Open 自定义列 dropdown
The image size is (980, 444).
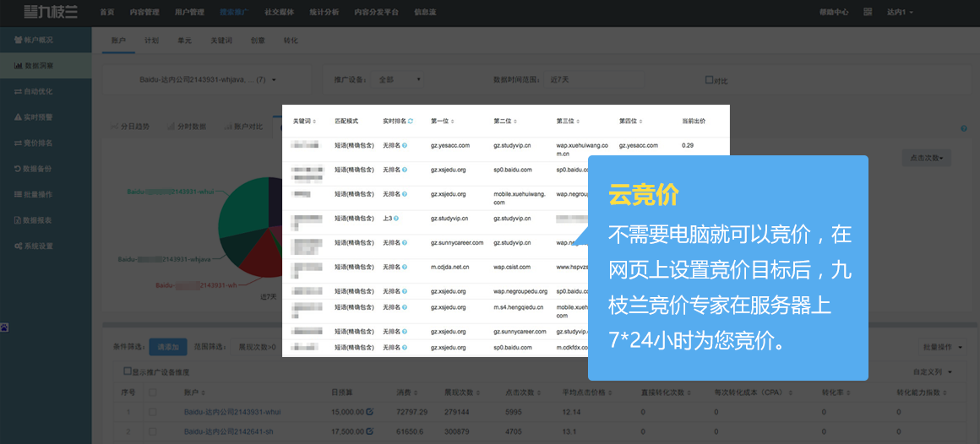(x=933, y=372)
